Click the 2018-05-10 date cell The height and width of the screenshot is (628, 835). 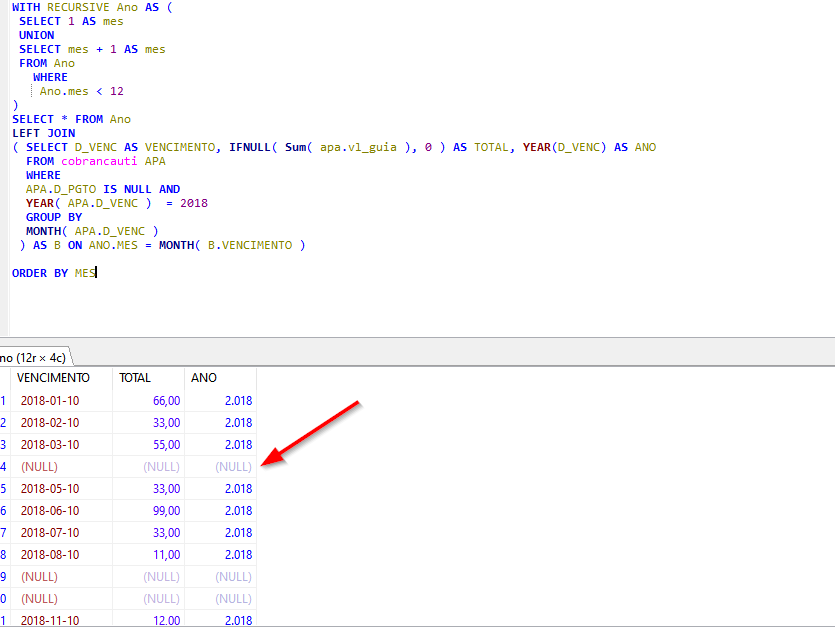coord(50,489)
